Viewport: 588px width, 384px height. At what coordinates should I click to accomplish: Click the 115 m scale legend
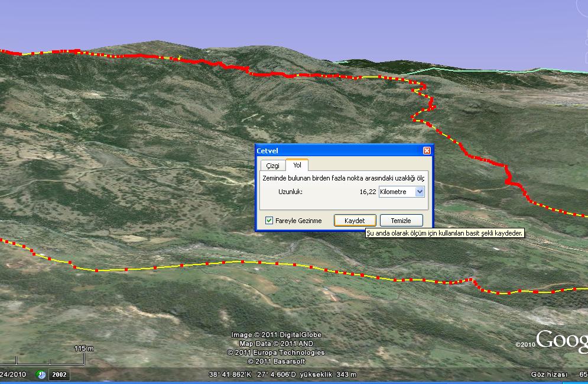(83, 348)
